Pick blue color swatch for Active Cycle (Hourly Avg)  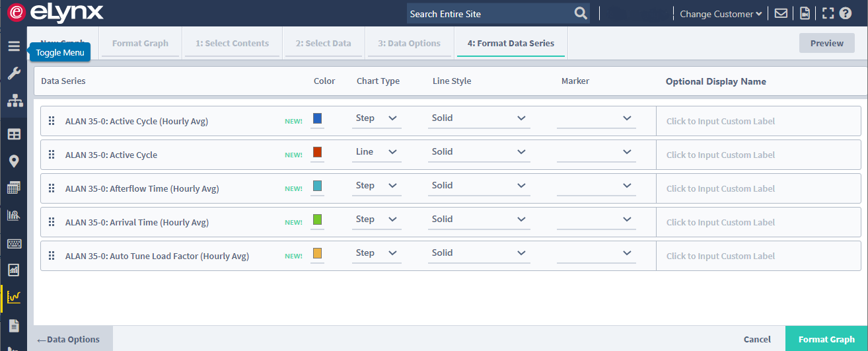tap(317, 118)
